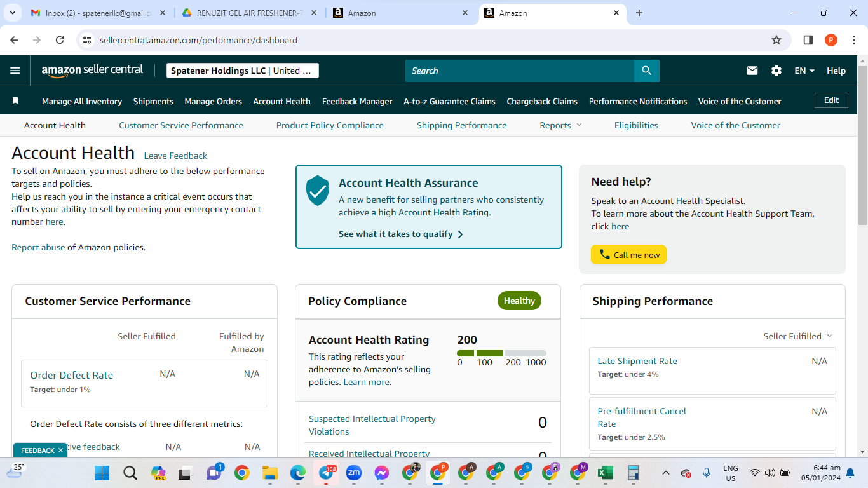Expand the Reports dropdown in sub-navigation
868x488 pixels.
560,125
